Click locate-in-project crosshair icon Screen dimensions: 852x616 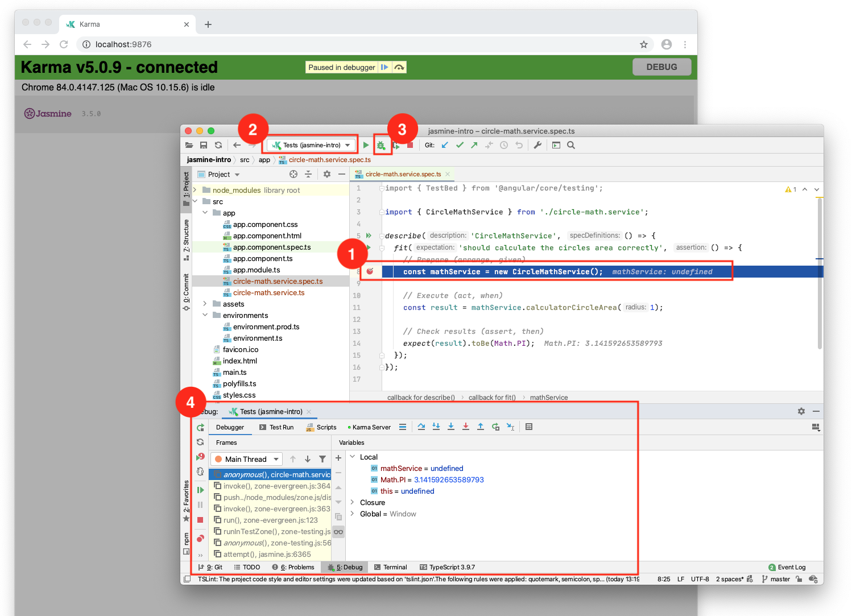coord(293,174)
